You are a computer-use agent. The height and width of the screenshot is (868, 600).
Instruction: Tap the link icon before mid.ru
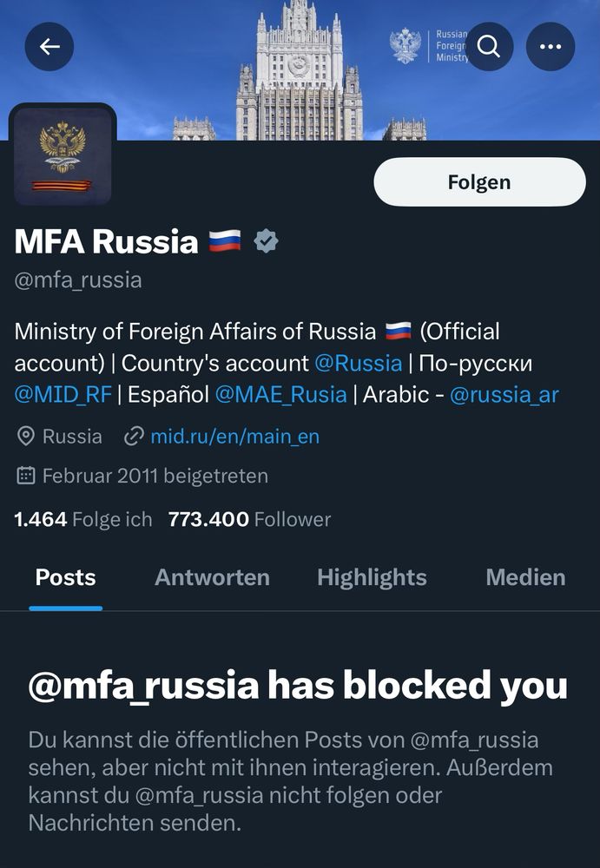point(134,437)
